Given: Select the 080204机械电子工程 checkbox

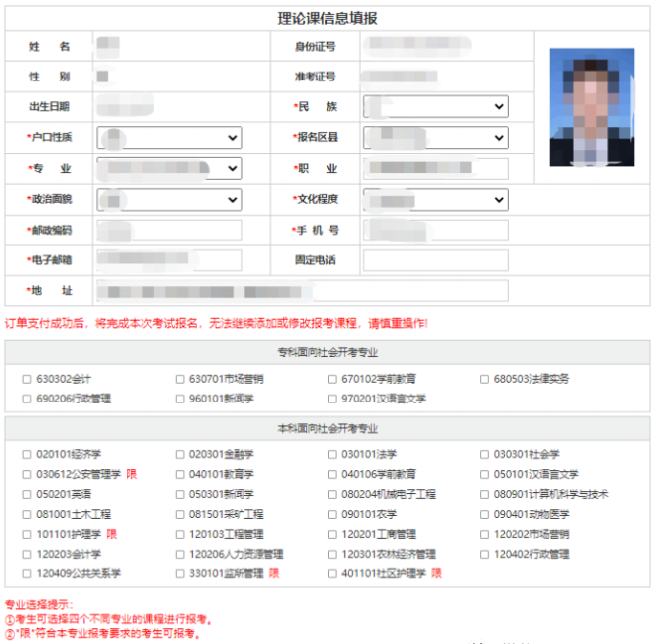Looking at the screenshot, I should pos(332,495).
